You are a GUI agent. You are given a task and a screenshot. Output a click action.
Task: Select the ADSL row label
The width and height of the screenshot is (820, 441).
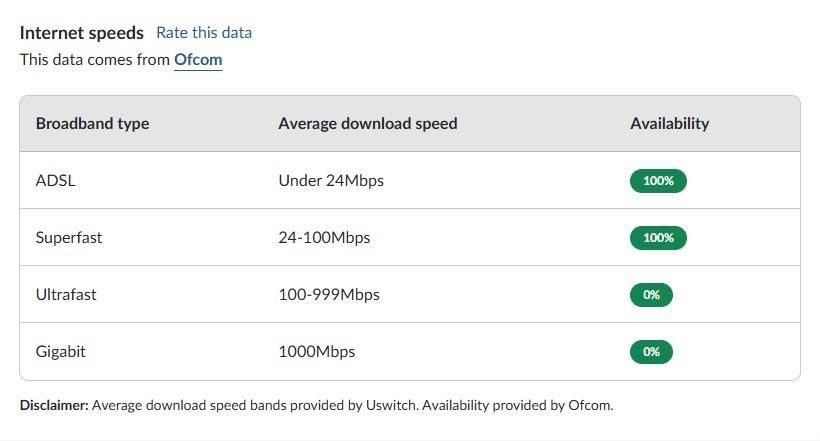tap(55, 181)
